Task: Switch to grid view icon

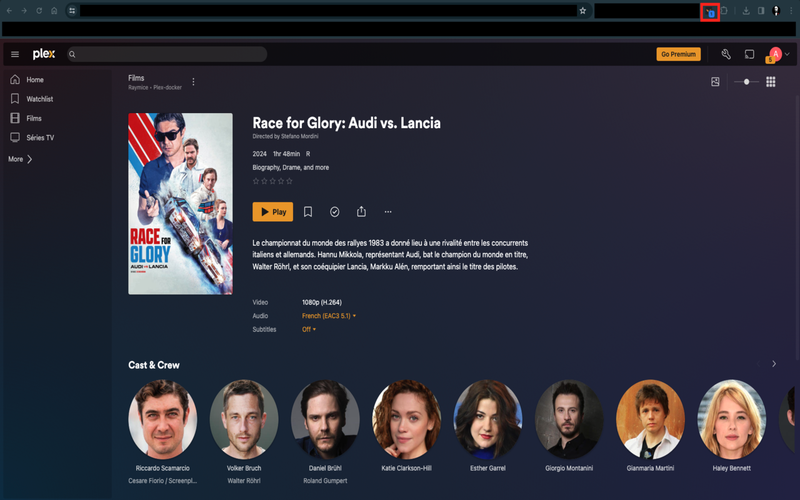Action: point(771,82)
